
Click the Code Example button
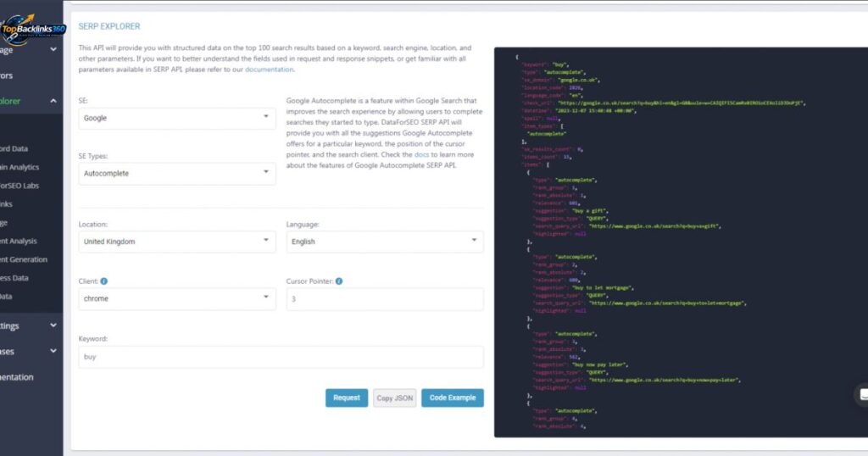pyautogui.click(x=453, y=398)
